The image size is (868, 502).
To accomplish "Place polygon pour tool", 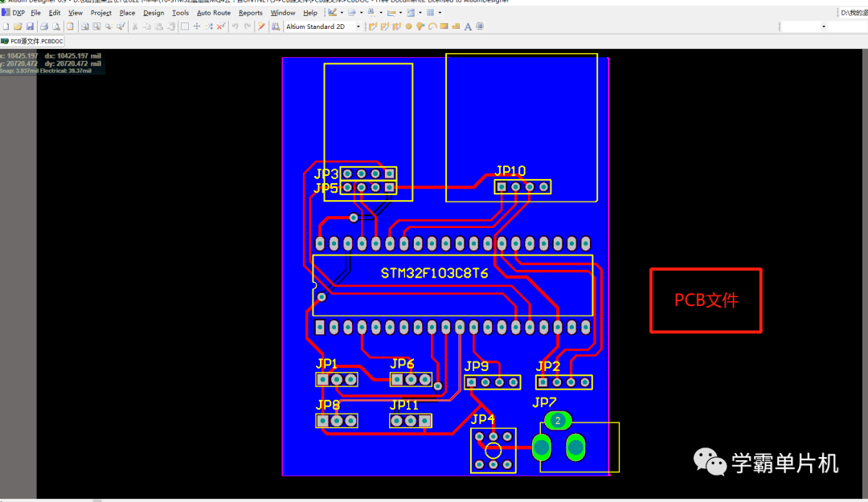I will [x=457, y=26].
